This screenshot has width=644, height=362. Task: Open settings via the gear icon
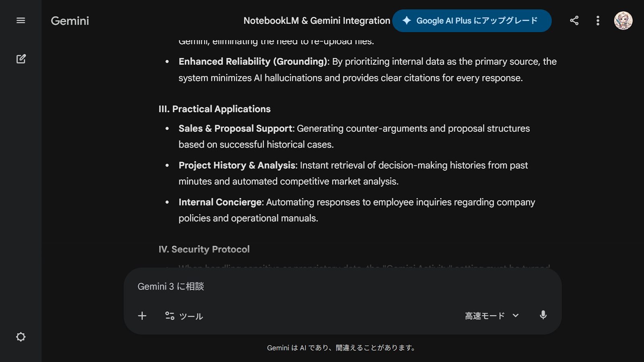21,337
